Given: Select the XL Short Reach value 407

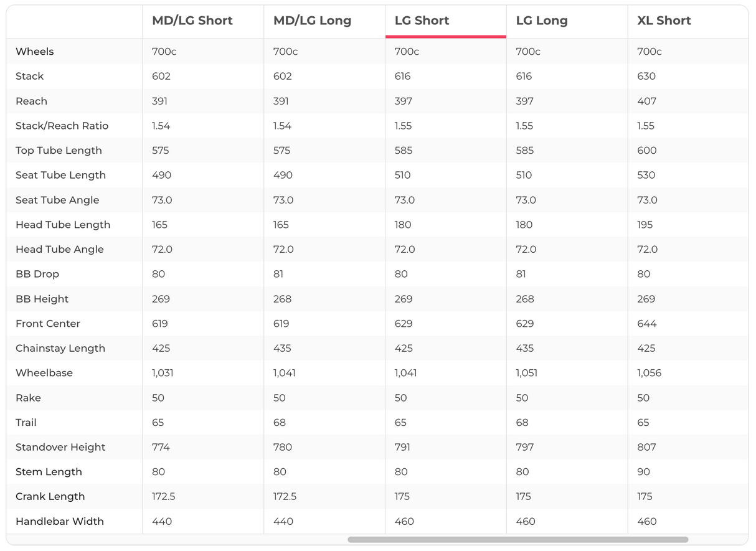Looking at the screenshot, I should point(646,101).
